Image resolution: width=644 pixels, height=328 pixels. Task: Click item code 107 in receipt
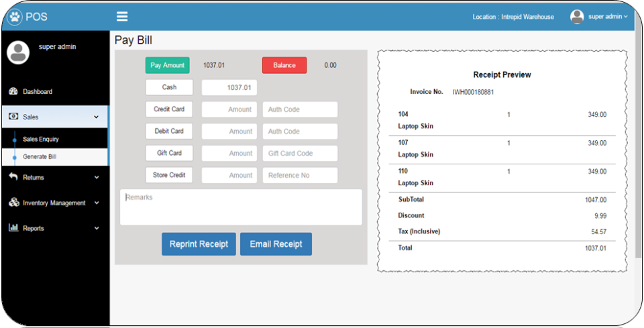click(403, 142)
